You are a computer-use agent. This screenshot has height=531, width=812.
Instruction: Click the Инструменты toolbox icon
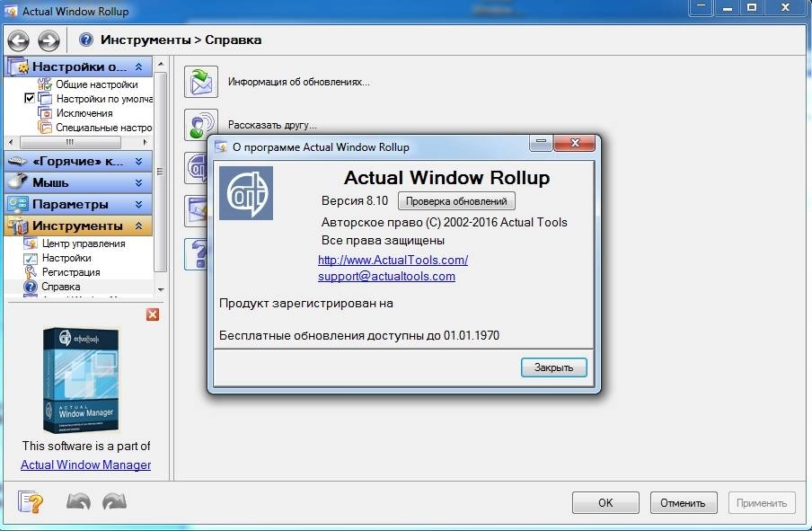18,226
